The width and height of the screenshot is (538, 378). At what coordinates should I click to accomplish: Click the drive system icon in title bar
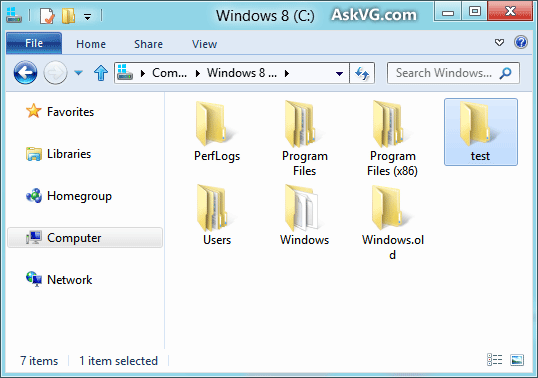pyautogui.click(x=14, y=15)
